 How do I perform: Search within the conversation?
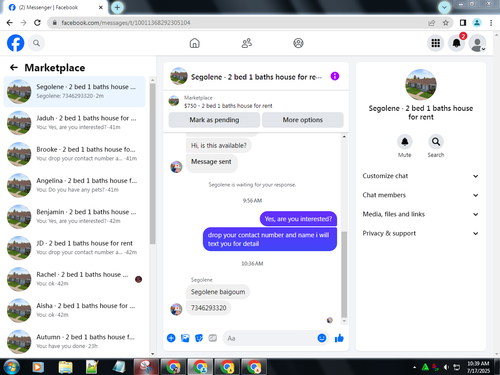click(x=436, y=142)
